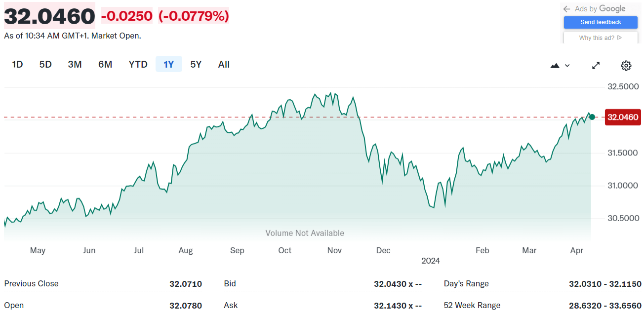Show All historical price data
Screen dimensions: 644x314
click(x=224, y=64)
